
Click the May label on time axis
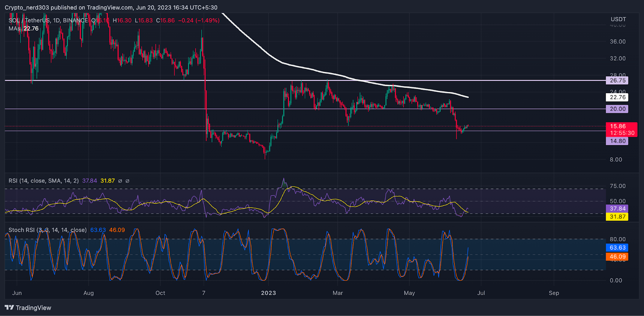pyautogui.click(x=409, y=293)
